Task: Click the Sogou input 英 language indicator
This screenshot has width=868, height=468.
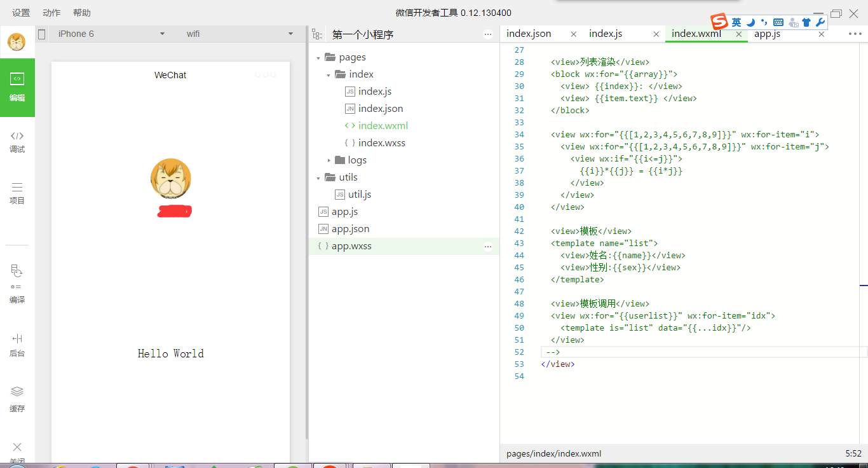Action: [736, 22]
